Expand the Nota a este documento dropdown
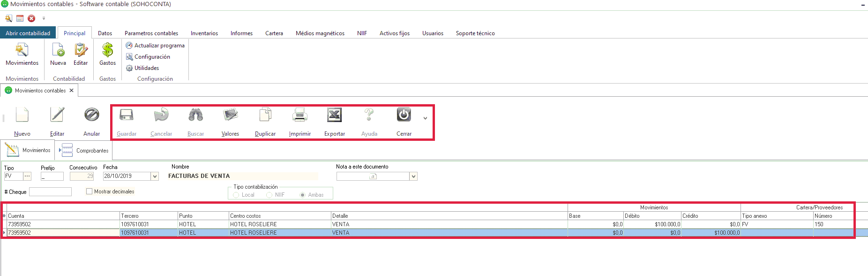The height and width of the screenshot is (276, 868). (x=413, y=176)
